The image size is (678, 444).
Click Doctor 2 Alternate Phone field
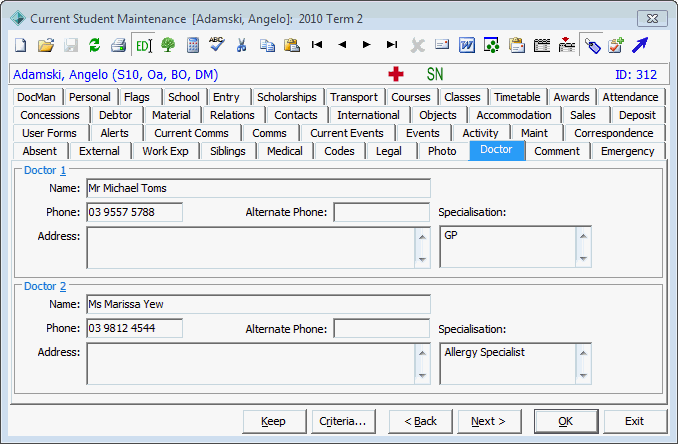(x=381, y=329)
